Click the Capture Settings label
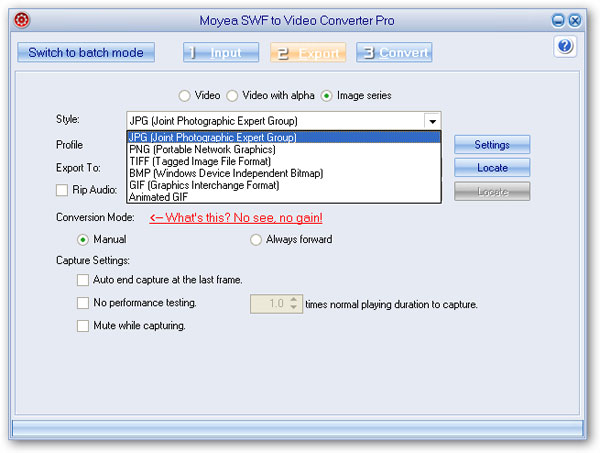This screenshot has width=600, height=453. (x=93, y=261)
